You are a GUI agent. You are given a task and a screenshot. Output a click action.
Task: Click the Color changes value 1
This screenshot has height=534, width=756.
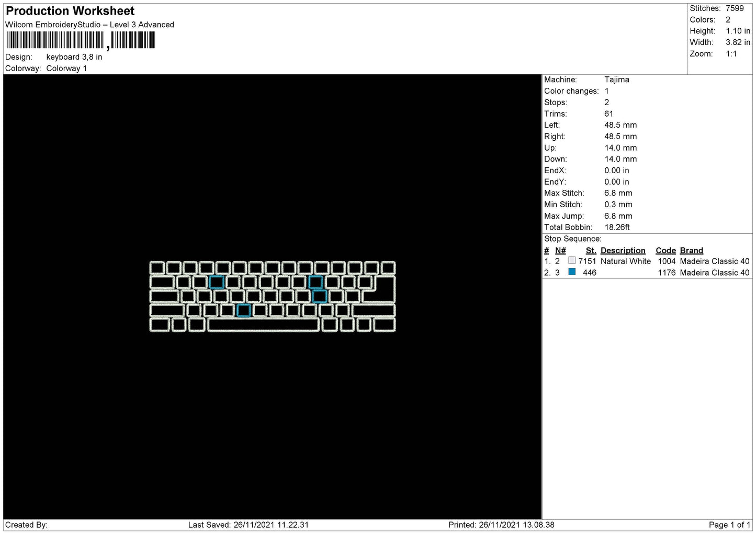click(x=606, y=91)
